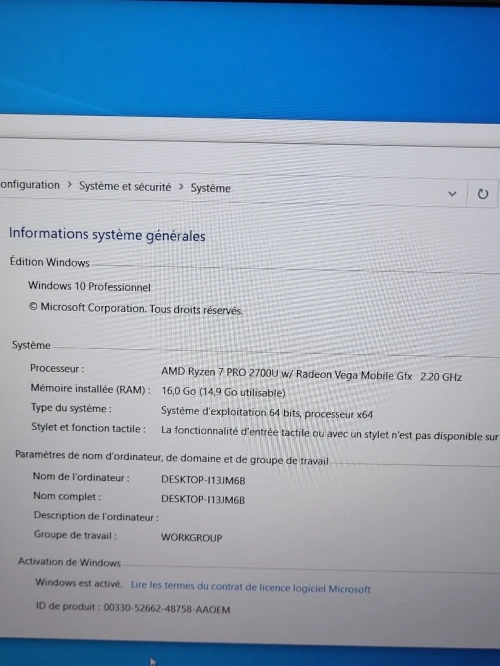Click the Paramètres de nom d'ordinateur header

(172, 457)
